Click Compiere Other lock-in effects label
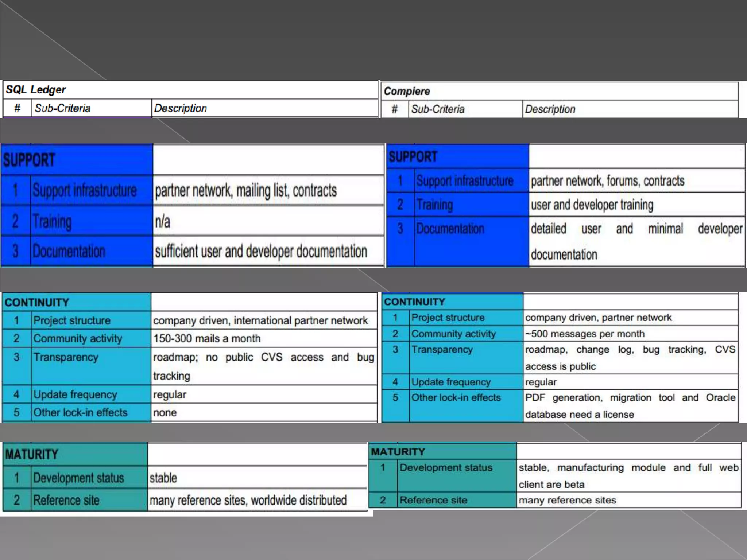This screenshot has width=747, height=560. click(456, 398)
